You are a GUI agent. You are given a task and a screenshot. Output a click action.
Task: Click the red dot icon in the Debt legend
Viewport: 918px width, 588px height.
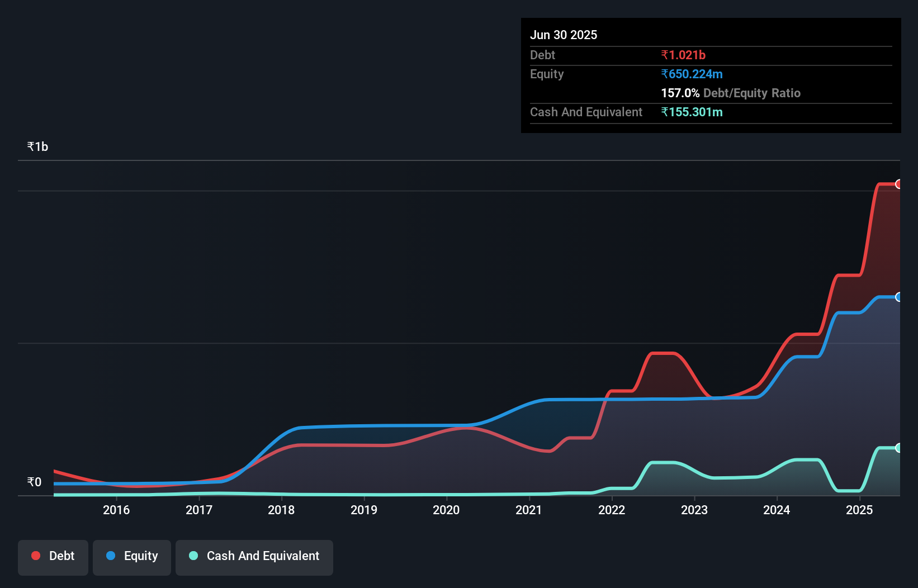(35, 556)
